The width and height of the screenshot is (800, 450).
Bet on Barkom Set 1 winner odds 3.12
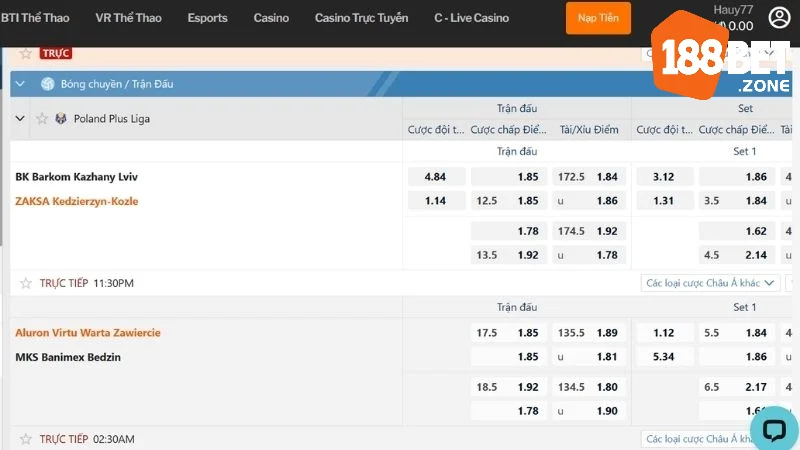[x=665, y=177]
